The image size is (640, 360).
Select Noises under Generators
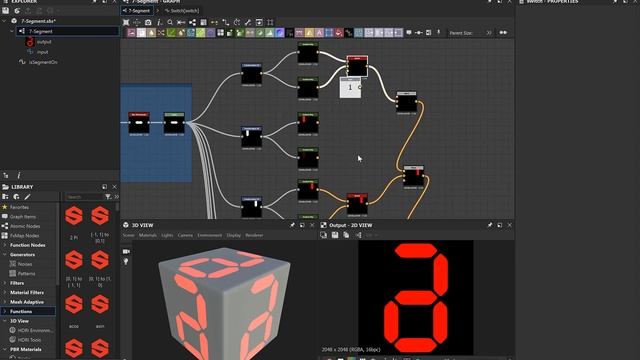(x=25, y=264)
